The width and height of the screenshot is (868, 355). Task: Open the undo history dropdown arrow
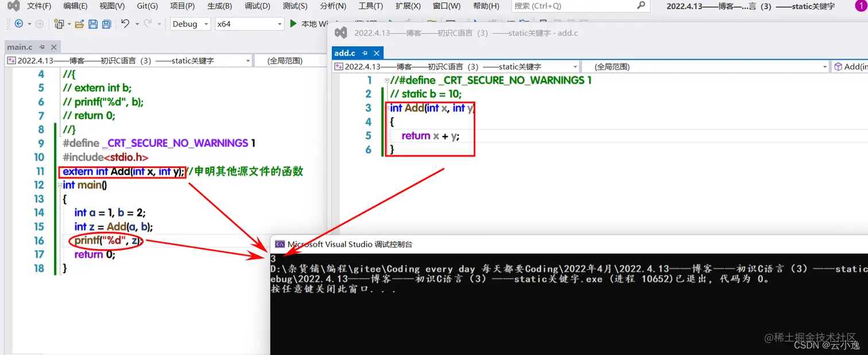tap(137, 24)
